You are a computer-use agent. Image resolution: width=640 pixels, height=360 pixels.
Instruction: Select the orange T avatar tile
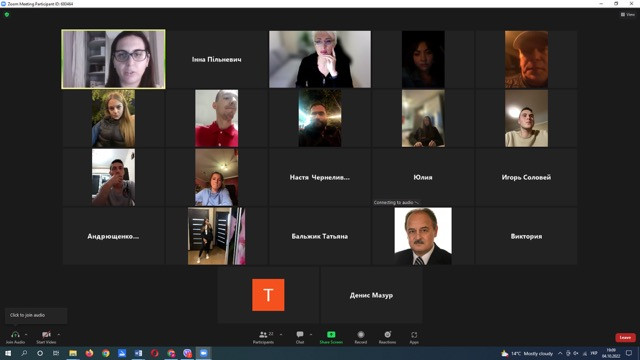(x=268, y=295)
